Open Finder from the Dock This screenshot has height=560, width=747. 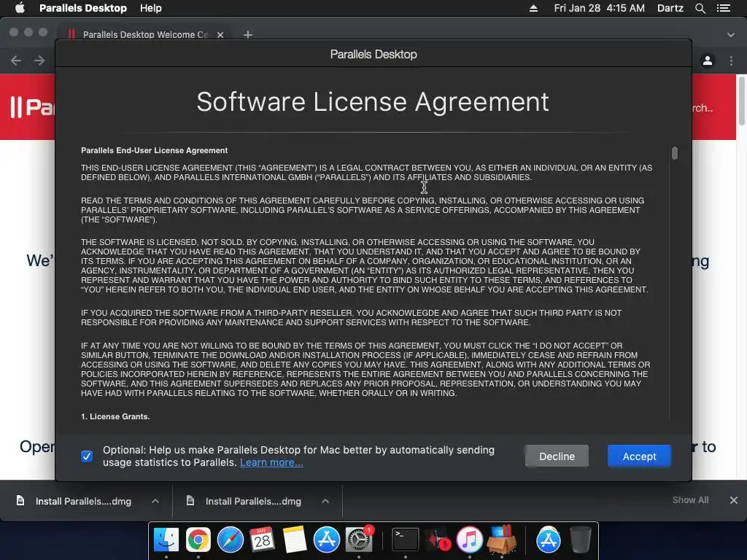[166, 540]
